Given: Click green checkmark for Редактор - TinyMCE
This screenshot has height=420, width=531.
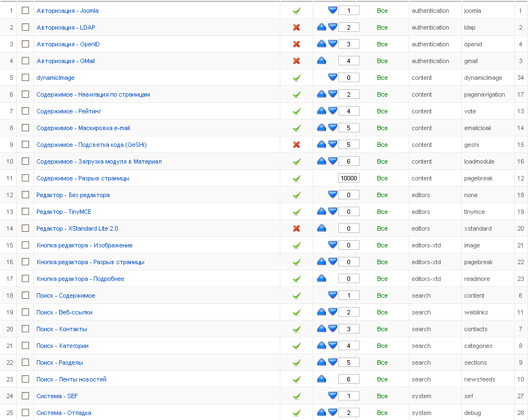Looking at the screenshot, I should [x=296, y=212].
